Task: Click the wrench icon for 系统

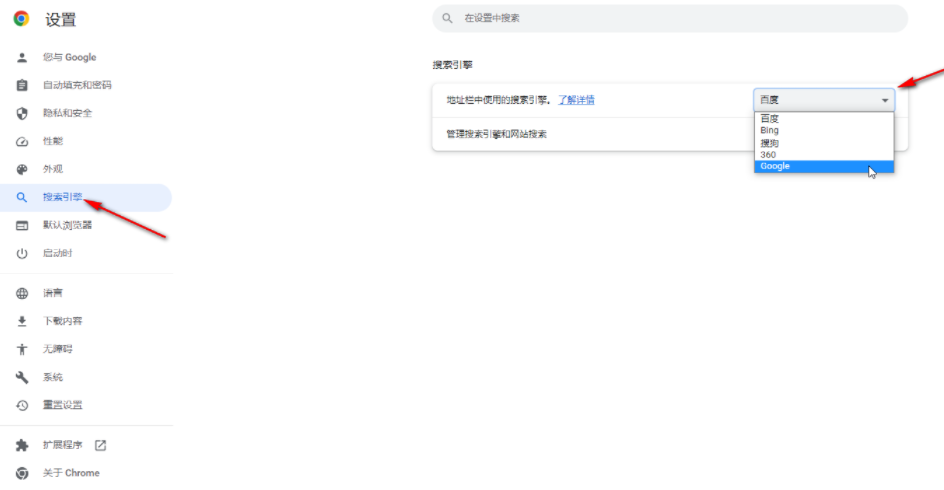Action: point(22,377)
